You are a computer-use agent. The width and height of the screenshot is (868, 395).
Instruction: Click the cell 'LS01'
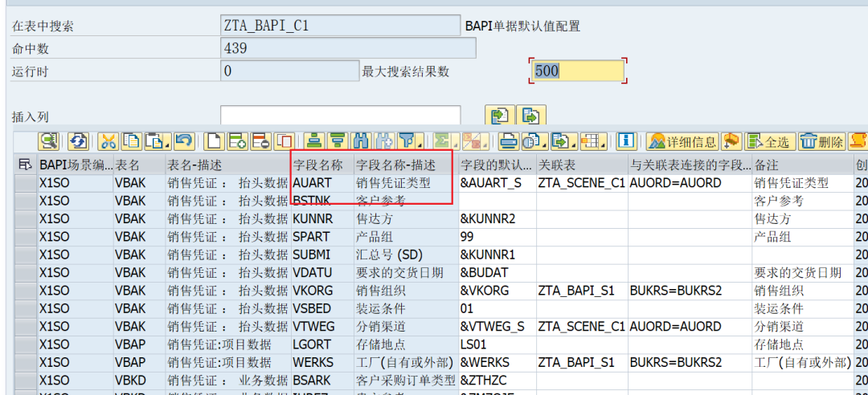pos(497,344)
